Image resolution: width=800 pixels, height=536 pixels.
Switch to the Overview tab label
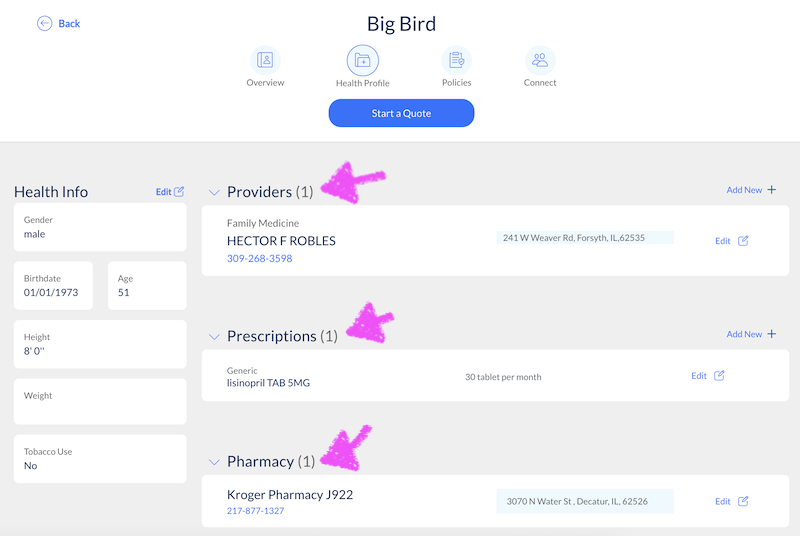265,82
